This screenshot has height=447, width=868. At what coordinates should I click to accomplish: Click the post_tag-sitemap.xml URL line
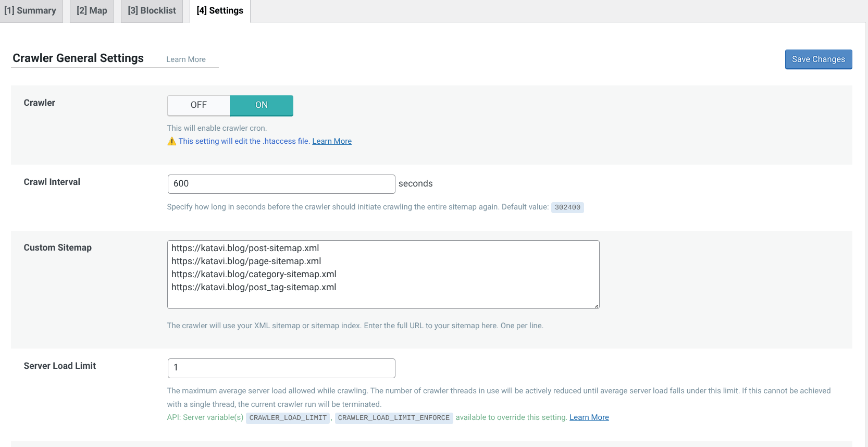[x=254, y=288]
